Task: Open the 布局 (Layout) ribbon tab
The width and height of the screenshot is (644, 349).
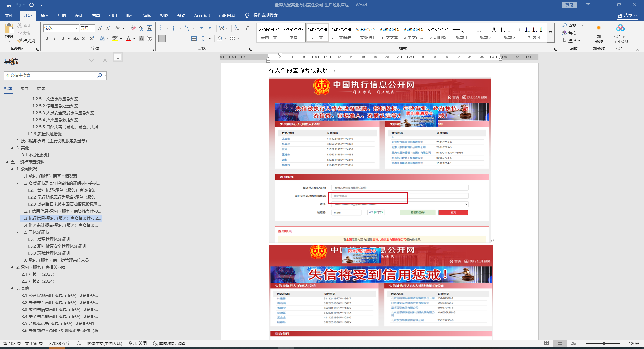Action: click(x=96, y=16)
